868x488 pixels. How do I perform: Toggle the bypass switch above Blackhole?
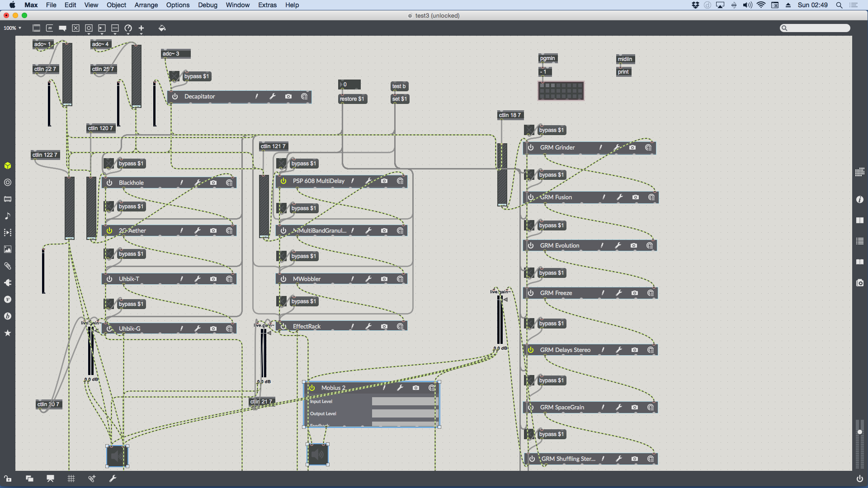pyautogui.click(x=109, y=163)
